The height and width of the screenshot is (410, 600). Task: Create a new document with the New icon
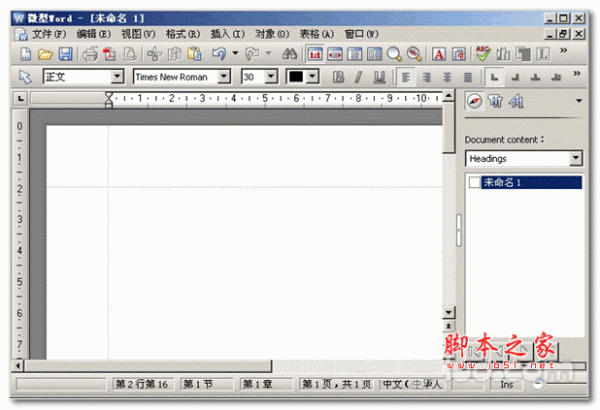click(x=26, y=54)
